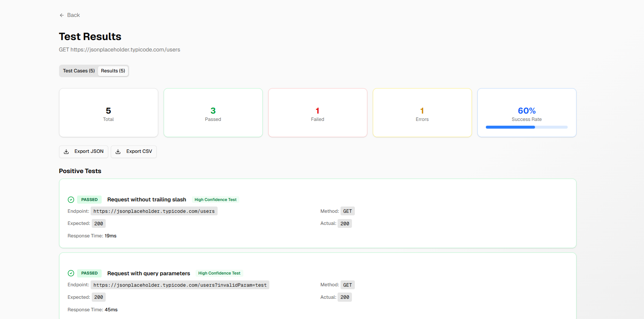The width and height of the screenshot is (644, 319).
Task: Click the download icon on Export JSON
Action: (x=66, y=151)
